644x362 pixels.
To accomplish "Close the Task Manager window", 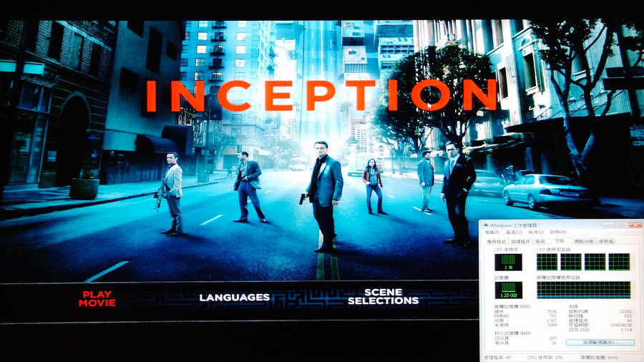I will (x=635, y=225).
